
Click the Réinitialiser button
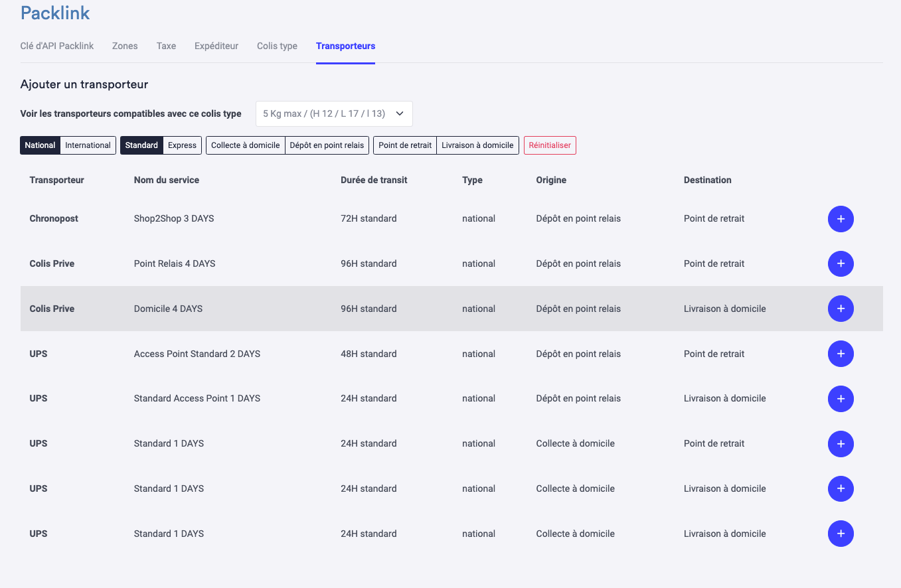pos(550,145)
